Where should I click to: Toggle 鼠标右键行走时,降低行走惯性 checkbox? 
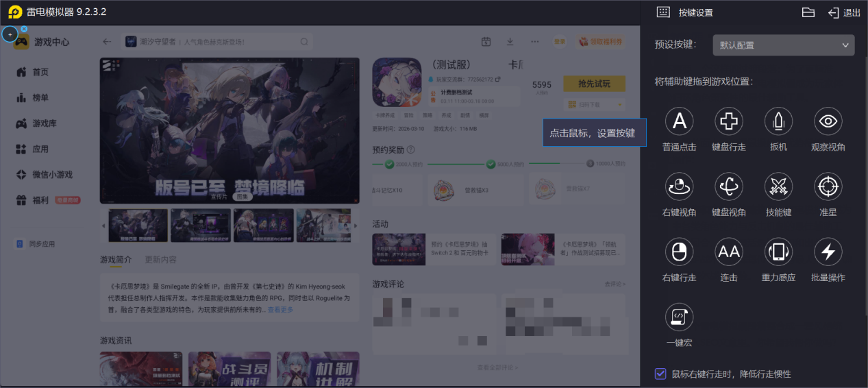[660, 374]
